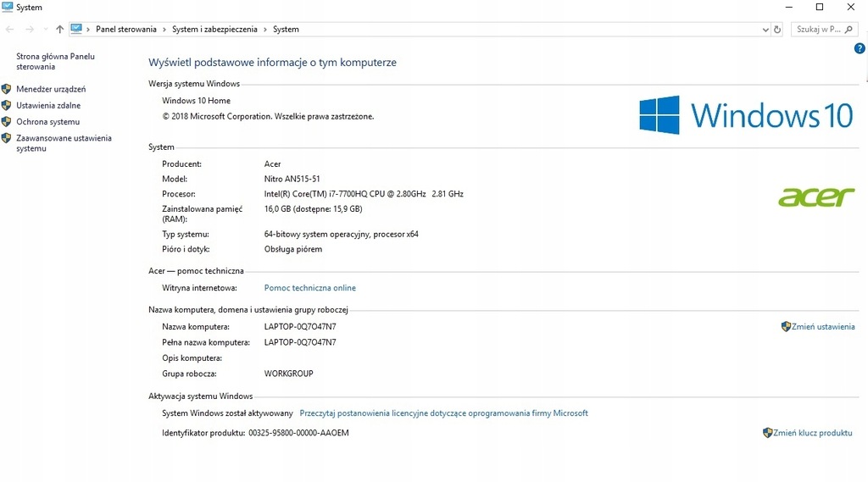The image size is (868, 482).
Task: Expand the chevron after System i zabezpieczenia
Action: pos(265,30)
